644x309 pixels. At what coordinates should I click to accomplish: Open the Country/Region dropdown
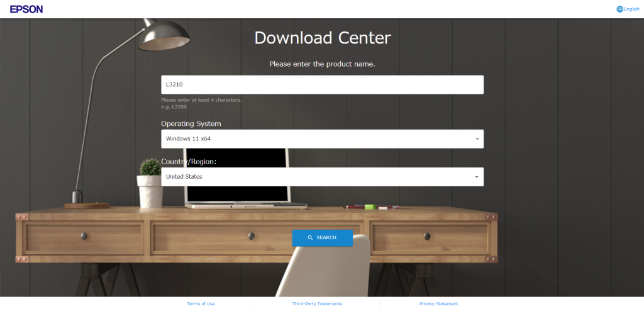323,177
